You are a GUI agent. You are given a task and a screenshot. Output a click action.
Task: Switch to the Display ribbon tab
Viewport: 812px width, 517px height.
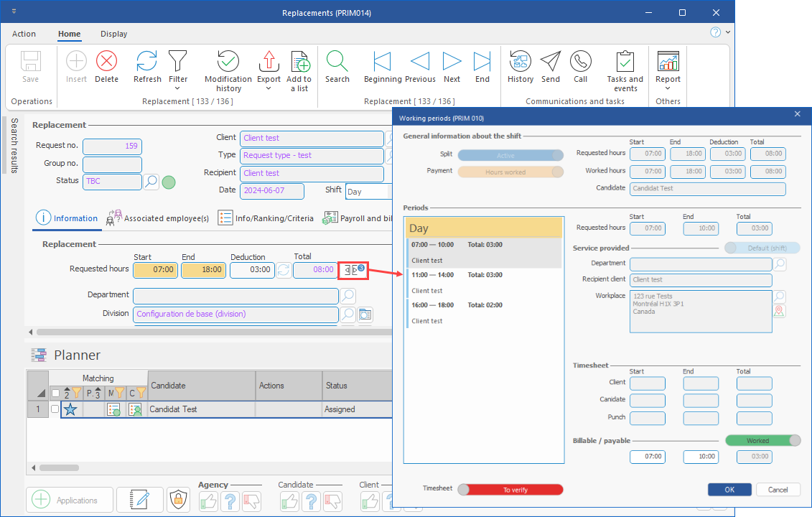(113, 34)
